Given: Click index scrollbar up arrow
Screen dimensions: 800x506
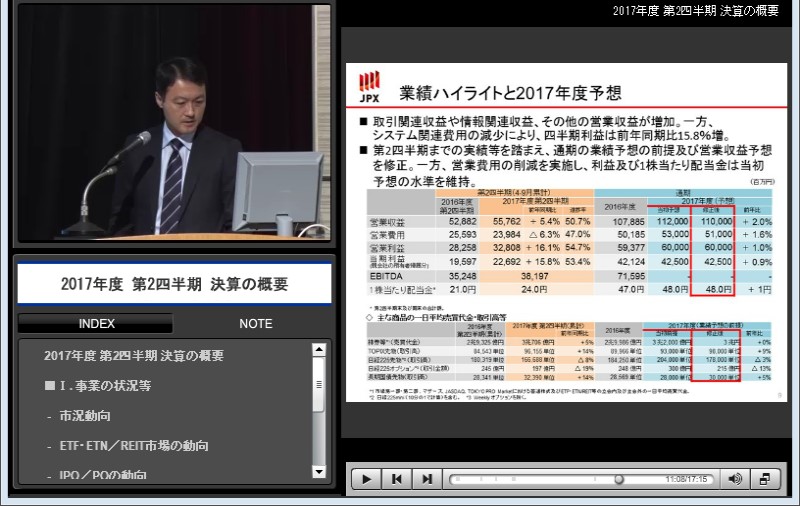Looking at the screenshot, I should pos(319,350).
